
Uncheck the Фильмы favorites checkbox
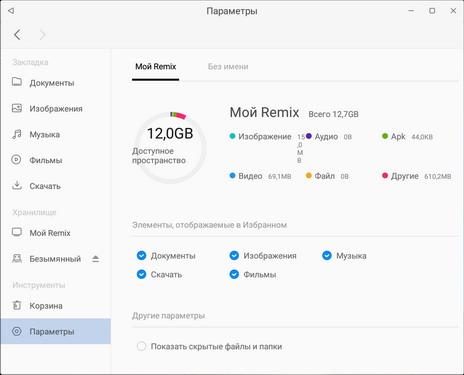[x=234, y=274]
